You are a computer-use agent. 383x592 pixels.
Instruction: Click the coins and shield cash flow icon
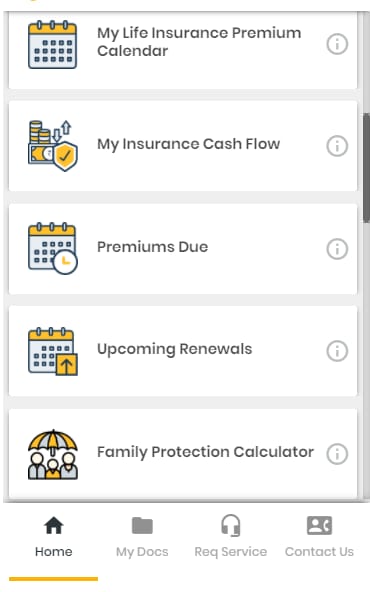point(53,145)
